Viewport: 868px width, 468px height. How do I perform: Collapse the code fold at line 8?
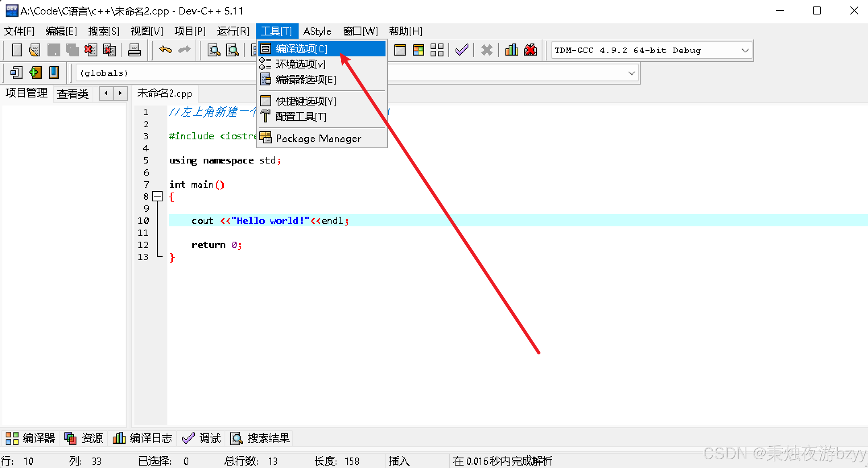157,197
